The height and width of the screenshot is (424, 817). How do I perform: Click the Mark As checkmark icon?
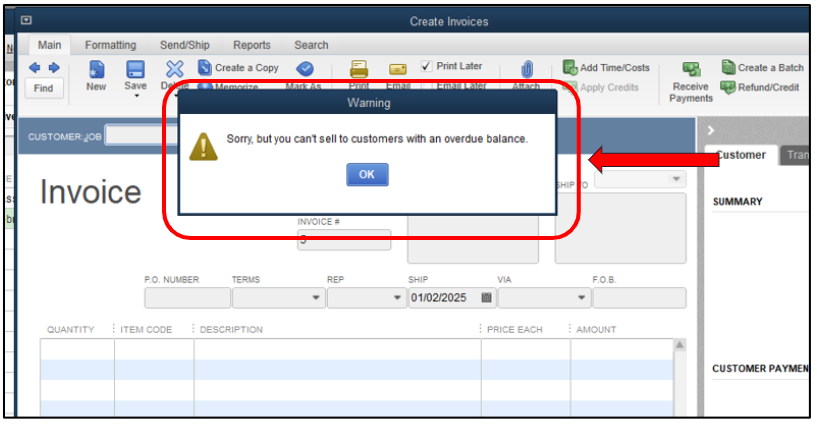pos(305,69)
